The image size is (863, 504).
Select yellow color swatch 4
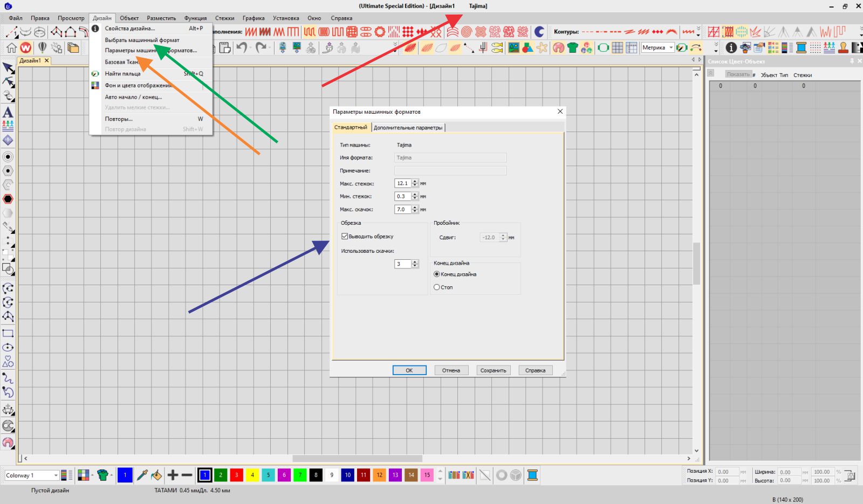point(252,475)
